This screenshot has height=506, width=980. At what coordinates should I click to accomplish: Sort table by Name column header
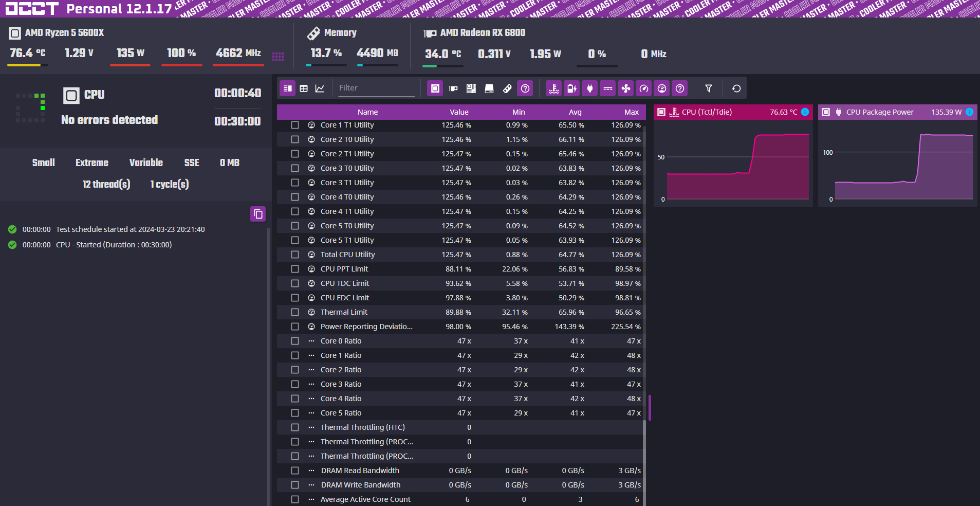click(x=368, y=112)
